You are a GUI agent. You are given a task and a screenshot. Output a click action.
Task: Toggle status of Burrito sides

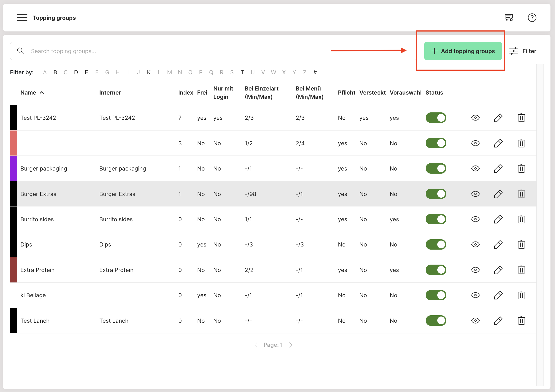(436, 219)
